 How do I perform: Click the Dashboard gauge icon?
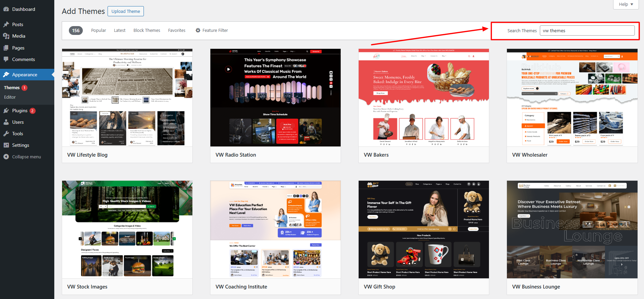click(6, 9)
